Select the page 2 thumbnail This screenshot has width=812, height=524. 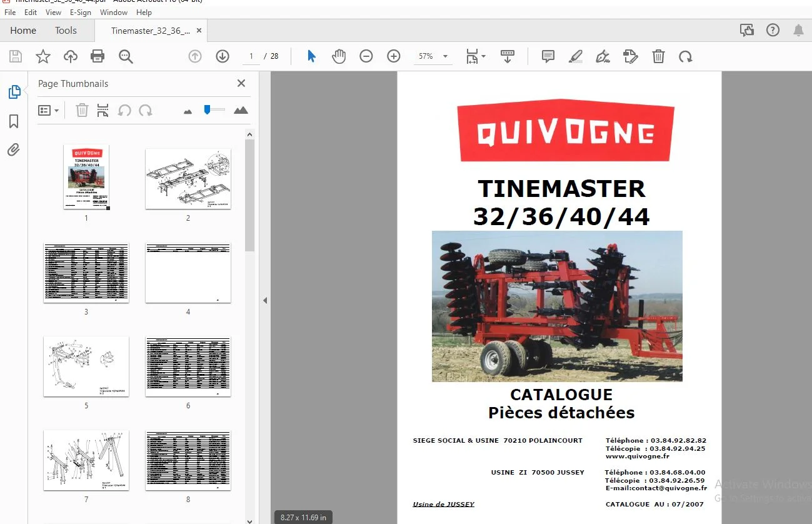coord(188,179)
